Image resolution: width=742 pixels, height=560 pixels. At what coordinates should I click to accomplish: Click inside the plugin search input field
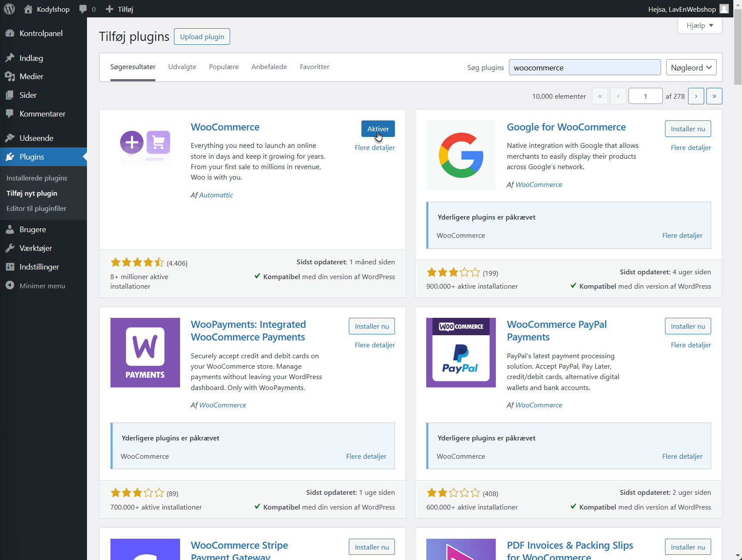(x=585, y=67)
